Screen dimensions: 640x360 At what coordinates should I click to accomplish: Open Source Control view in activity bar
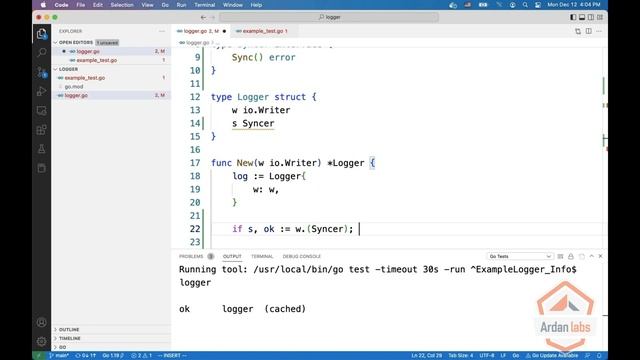pos(42,72)
